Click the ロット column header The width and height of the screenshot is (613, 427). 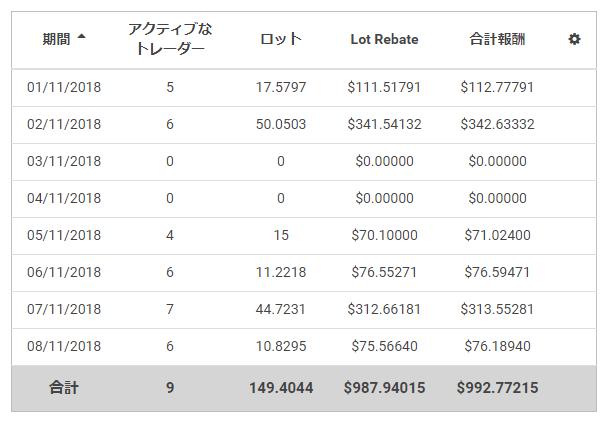280,39
